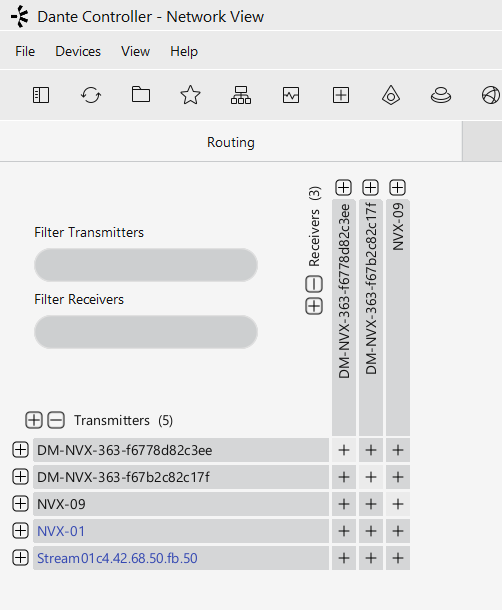502x610 pixels.
Task: Open the Devices menu
Action: tap(78, 51)
